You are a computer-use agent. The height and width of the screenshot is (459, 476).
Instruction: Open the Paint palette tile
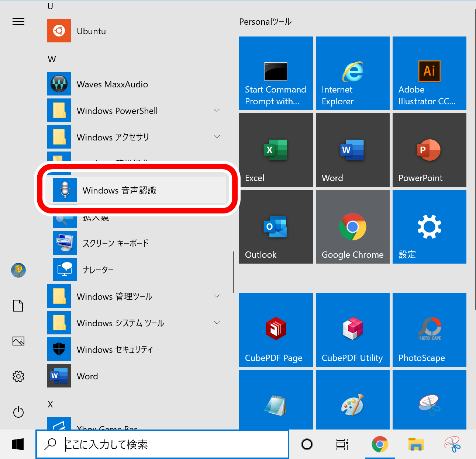point(353,400)
